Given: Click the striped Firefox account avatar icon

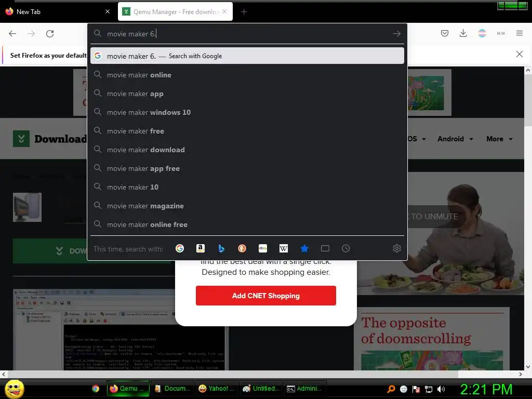Looking at the screenshot, I should (482, 33).
